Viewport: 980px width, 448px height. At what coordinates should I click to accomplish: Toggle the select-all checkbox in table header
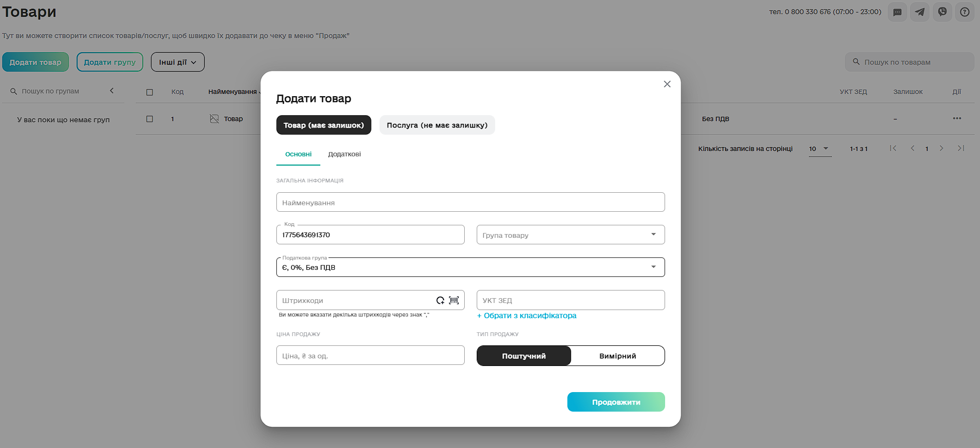150,92
